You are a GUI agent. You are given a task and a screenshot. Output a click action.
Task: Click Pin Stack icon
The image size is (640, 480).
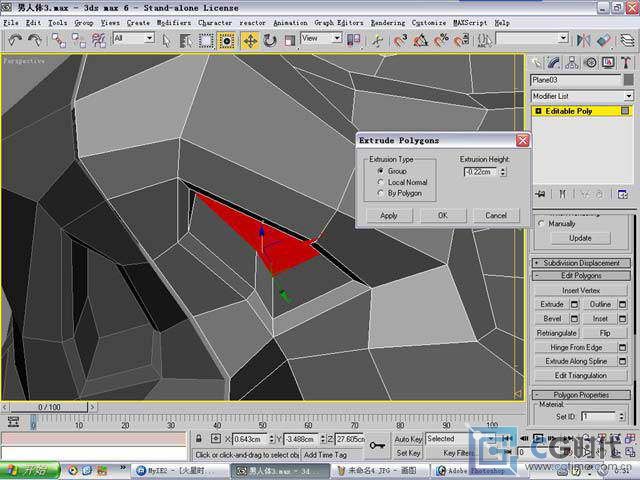[541, 194]
